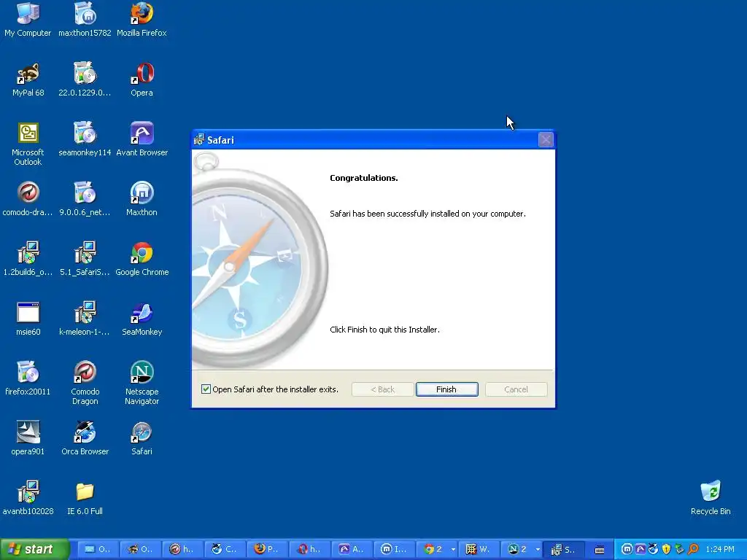Switch to Avant Browser taskbar button
Image resolution: width=747 pixels, height=560 pixels.
[x=352, y=549]
